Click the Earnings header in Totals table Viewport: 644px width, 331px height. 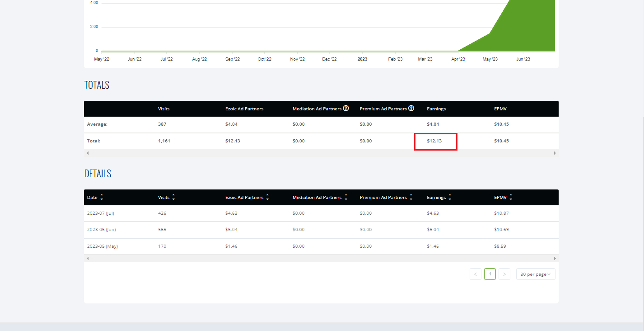[436, 109]
